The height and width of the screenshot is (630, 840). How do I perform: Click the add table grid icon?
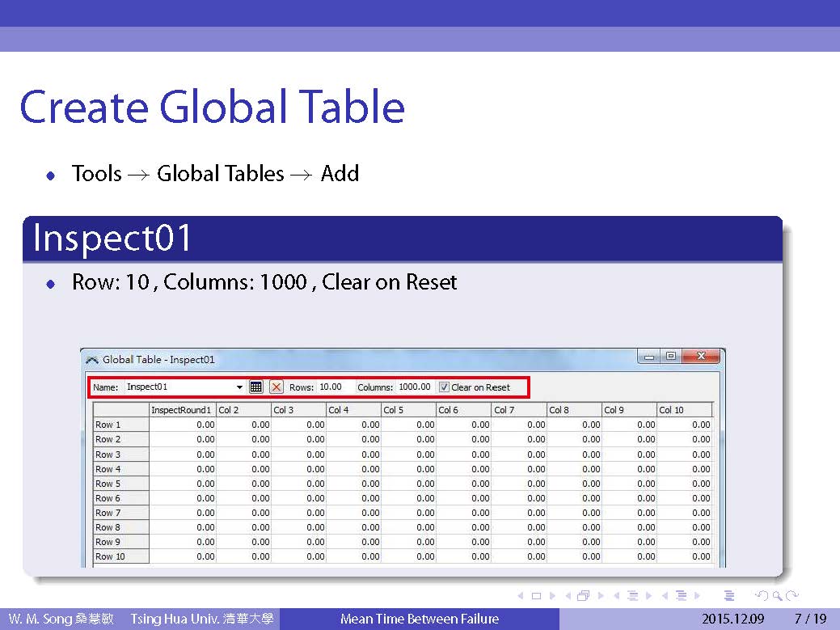pos(255,387)
